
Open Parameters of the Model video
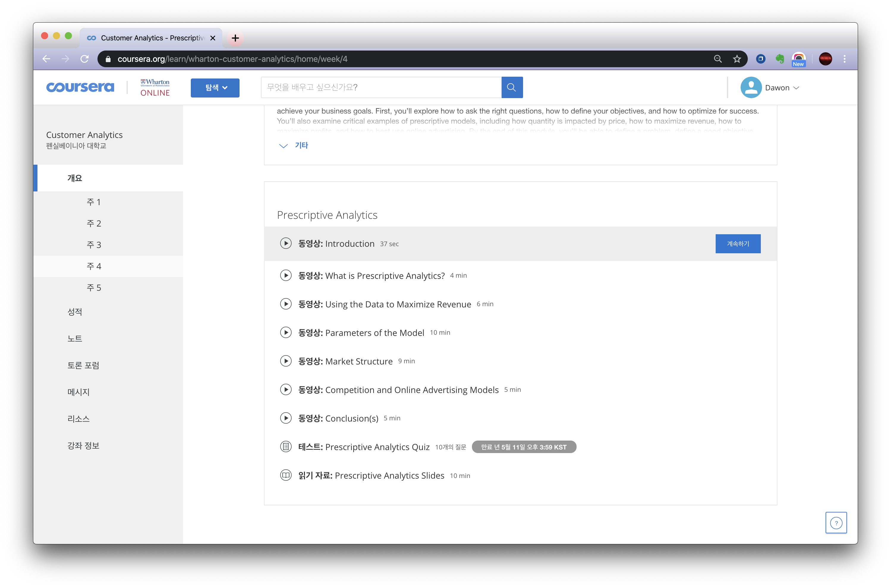pyautogui.click(x=361, y=333)
